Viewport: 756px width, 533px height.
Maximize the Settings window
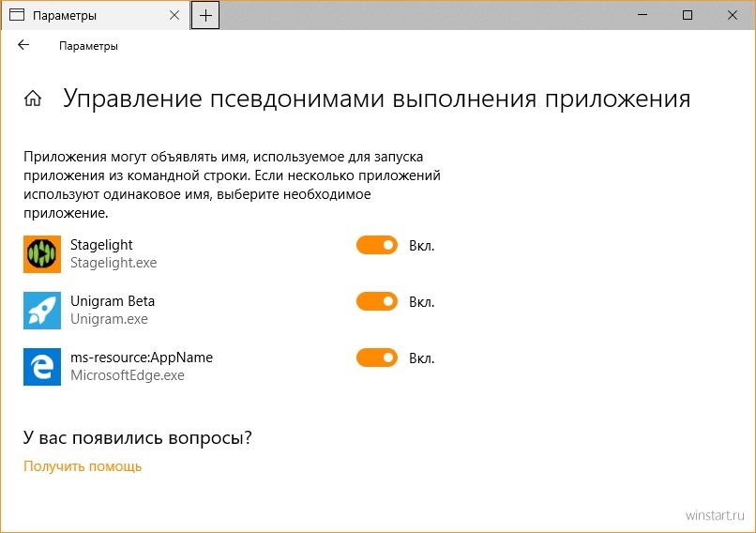click(x=688, y=15)
